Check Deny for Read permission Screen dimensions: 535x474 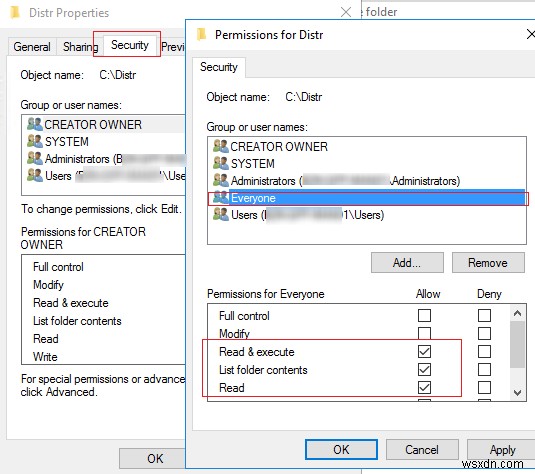[484, 388]
